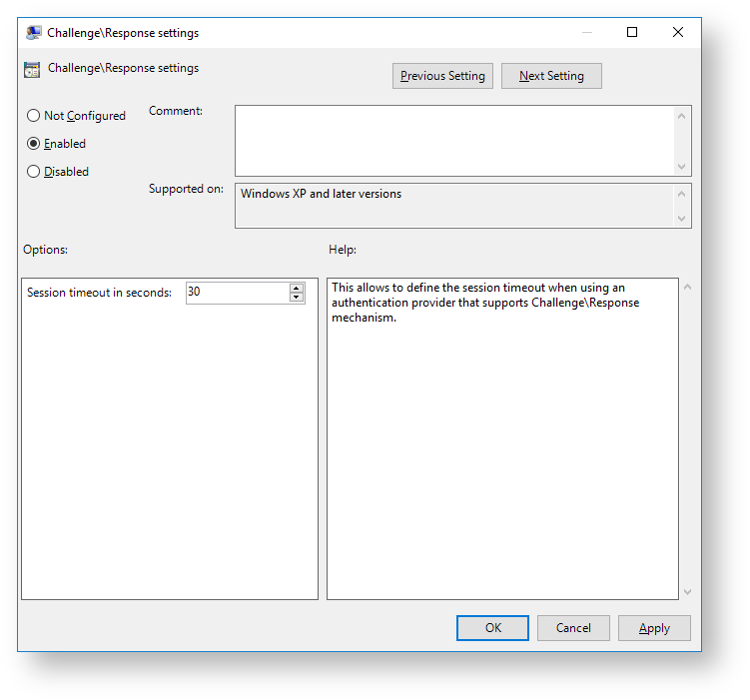Confirm settings with the OK button
The height and width of the screenshot is (700, 750).
pyautogui.click(x=492, y=628)
